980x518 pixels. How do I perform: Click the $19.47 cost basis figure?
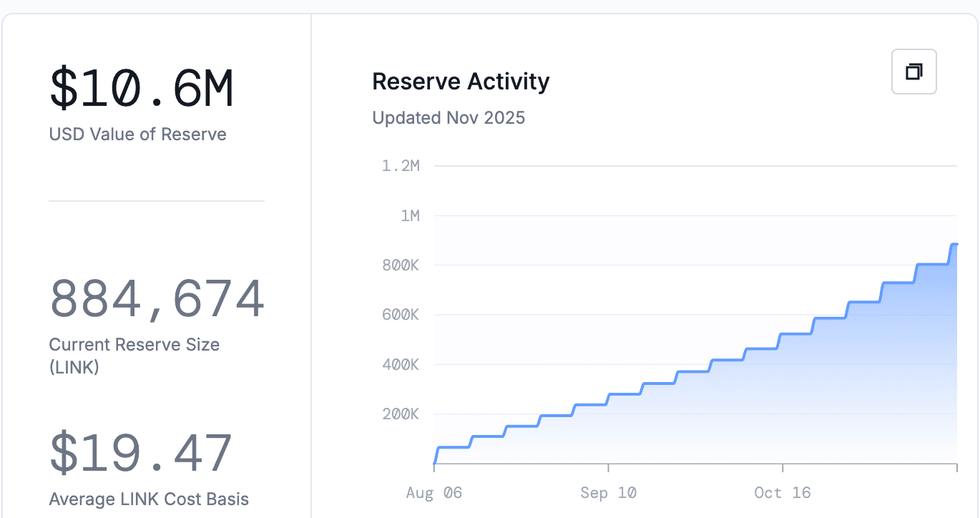tap(141, 451)
